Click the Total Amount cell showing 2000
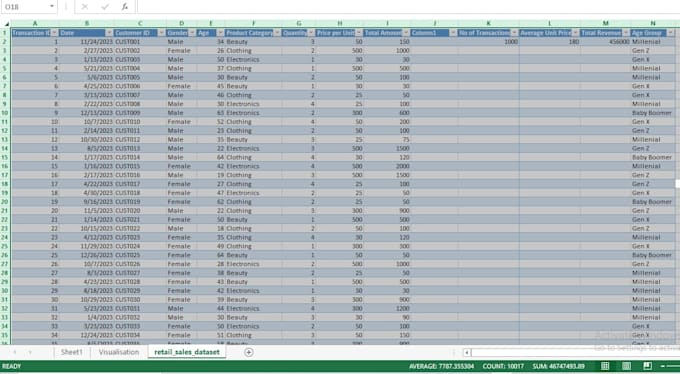The height and width of the screenshot is (374, 680). click(x=387, y=167)
